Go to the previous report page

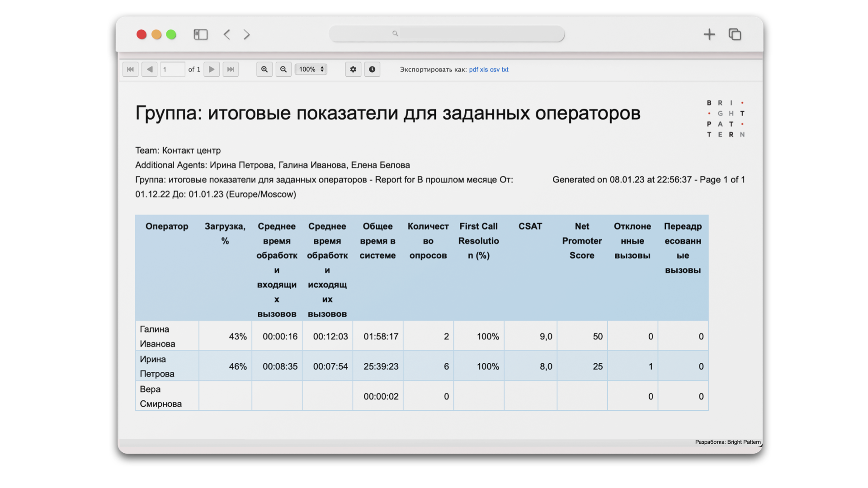pyautogui.click(x=149, y=69)
